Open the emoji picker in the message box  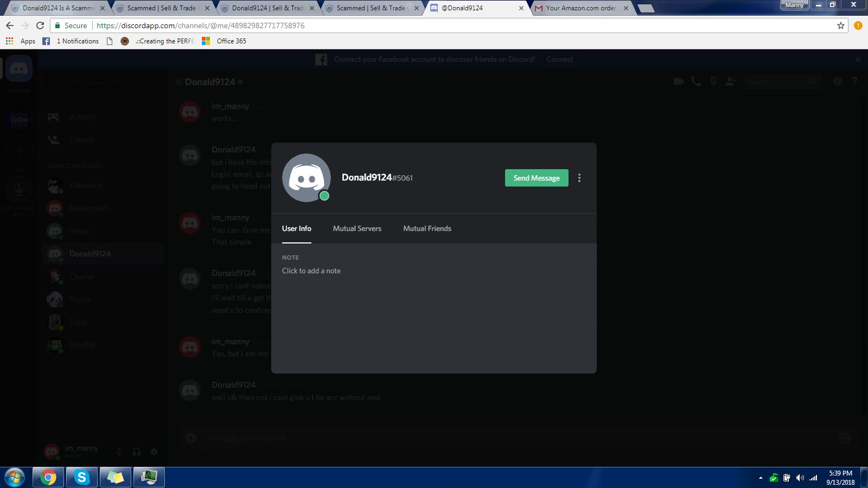point(845,438)
